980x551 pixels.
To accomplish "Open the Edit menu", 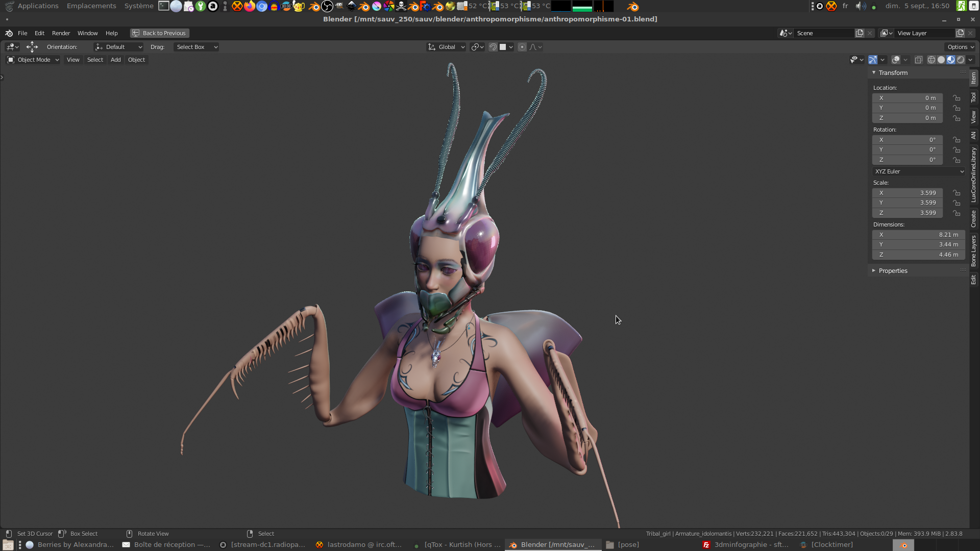I will click(39, 33).
